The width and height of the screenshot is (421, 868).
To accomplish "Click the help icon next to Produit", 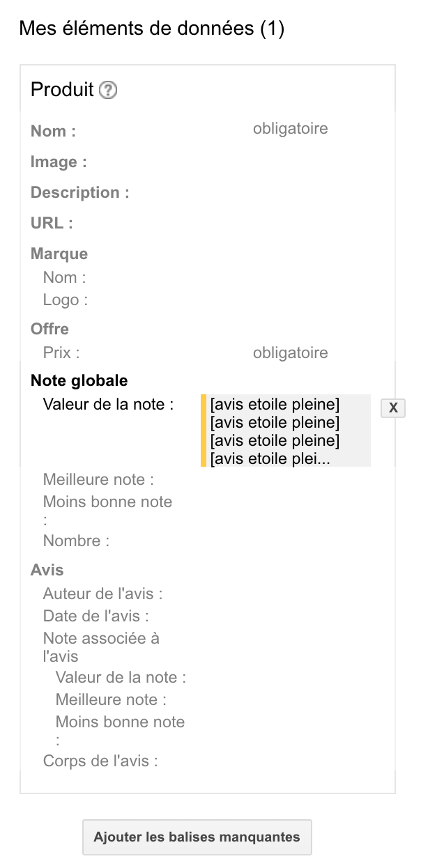I will [108, 90].
